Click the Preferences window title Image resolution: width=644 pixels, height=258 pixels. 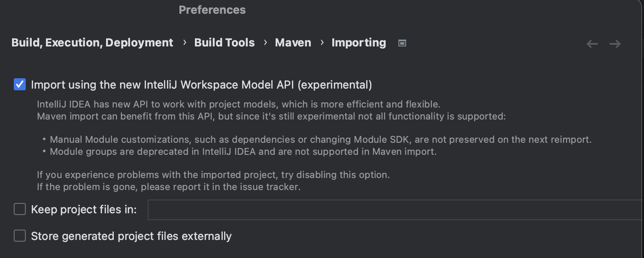212,10
